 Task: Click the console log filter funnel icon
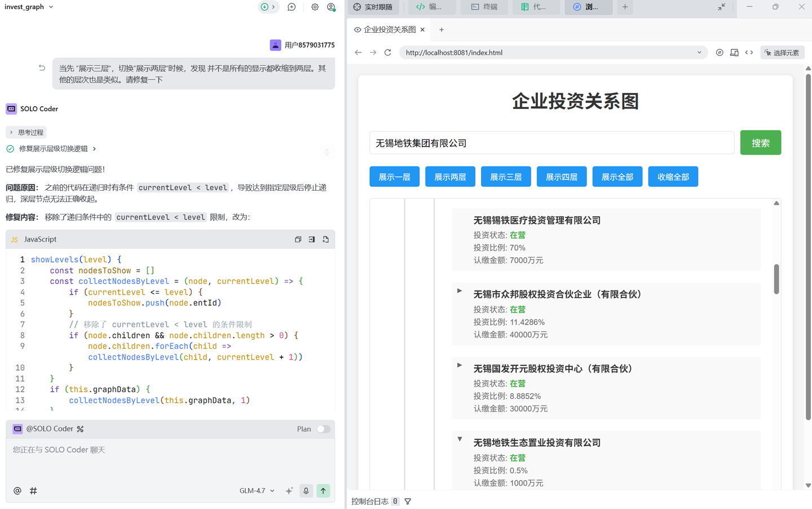tap(408, 501)
